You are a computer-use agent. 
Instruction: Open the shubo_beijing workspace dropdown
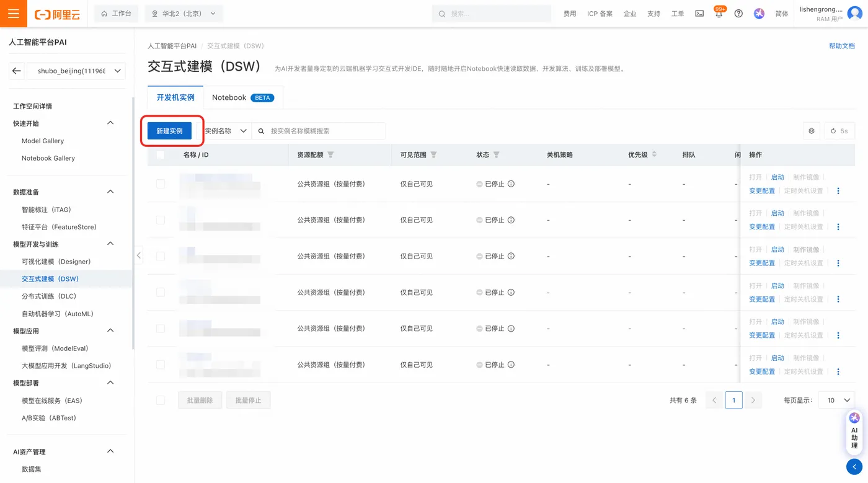point(76,71)
